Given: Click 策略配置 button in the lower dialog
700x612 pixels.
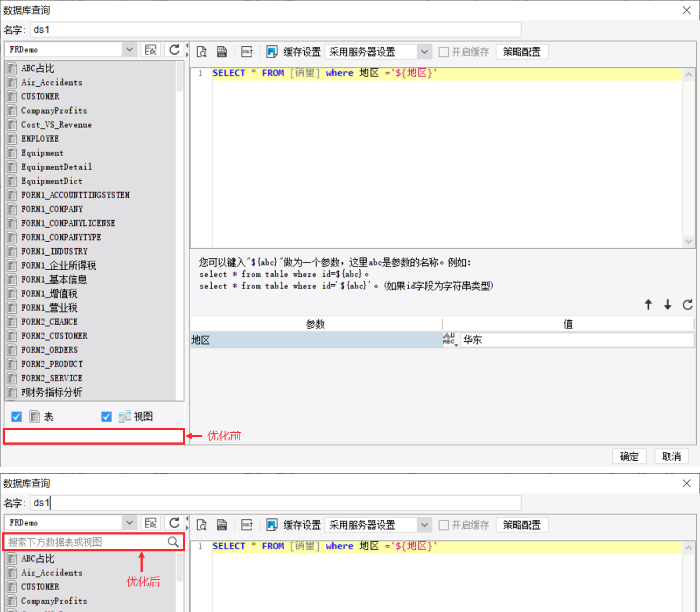Looking at the screenshot, I should [522, 525].
